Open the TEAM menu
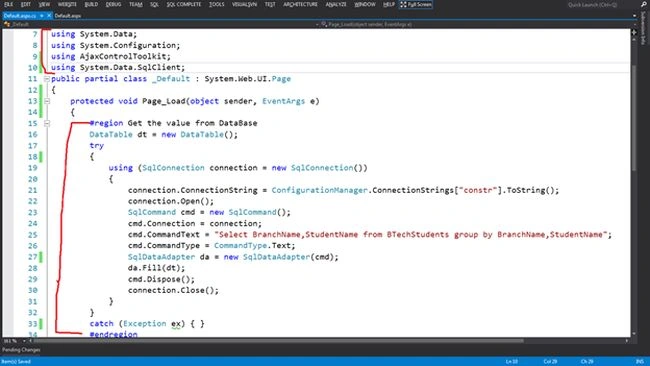The width and height of the screenshot is (650, 366). pyautogui.click(x=136, y=4)
